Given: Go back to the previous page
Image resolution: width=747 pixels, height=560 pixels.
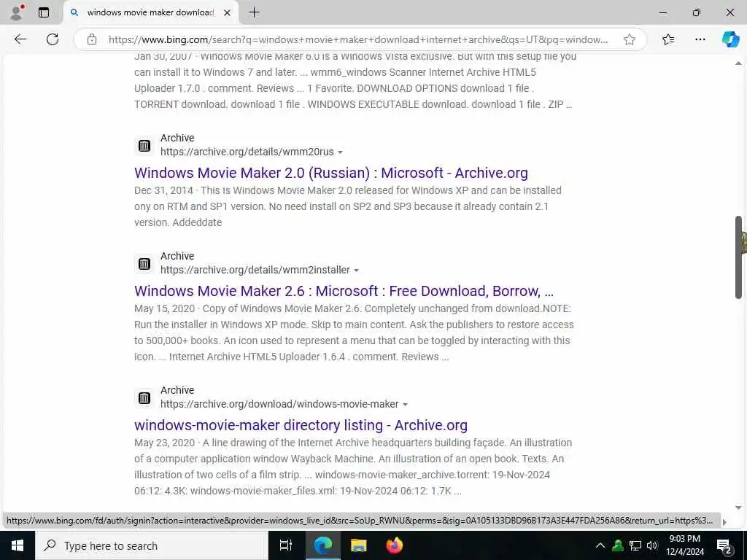Looking at the screenshot, I should (20, 39).
